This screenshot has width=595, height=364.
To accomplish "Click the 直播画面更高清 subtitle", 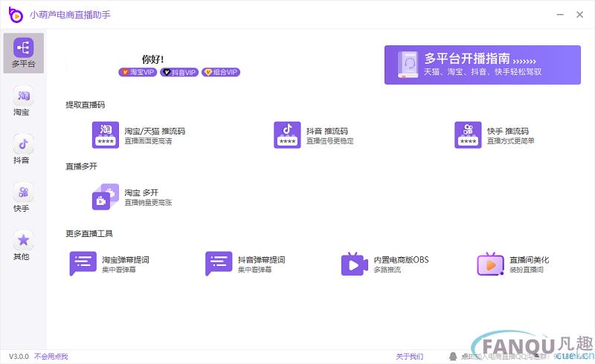I will [148, 141].
